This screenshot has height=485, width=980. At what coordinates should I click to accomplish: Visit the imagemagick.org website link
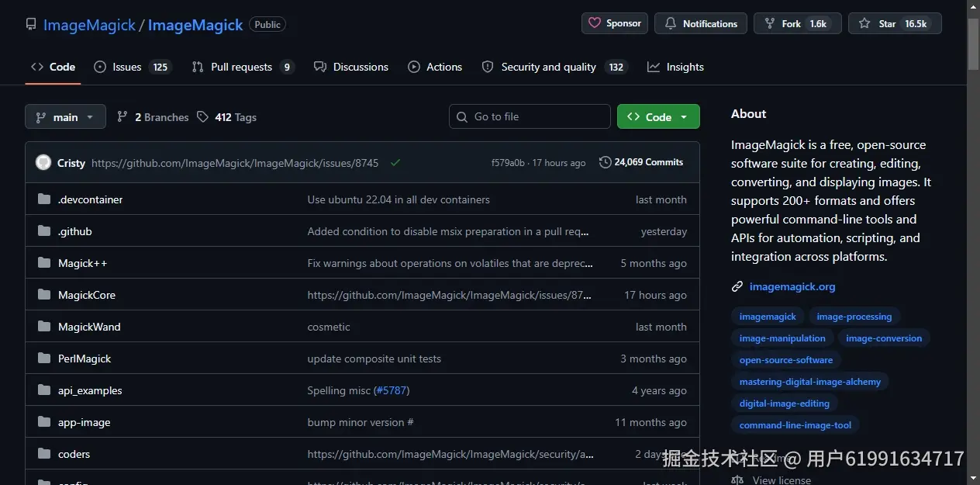pos(792,286)
